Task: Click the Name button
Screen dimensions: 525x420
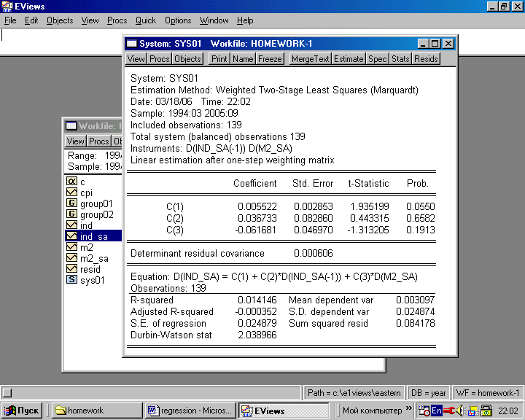Action: [x=243, y=59]
